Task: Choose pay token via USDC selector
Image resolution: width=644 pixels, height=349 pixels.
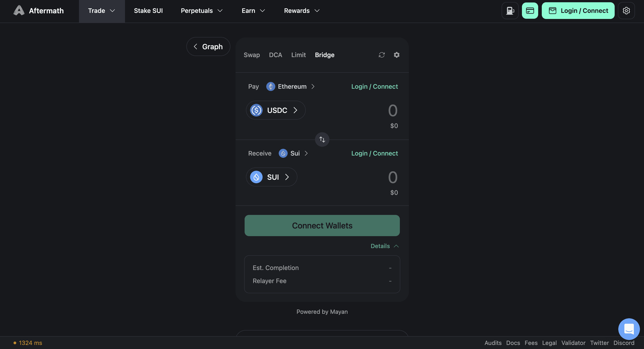Action: pyautogui.click(x=276, y=110)
